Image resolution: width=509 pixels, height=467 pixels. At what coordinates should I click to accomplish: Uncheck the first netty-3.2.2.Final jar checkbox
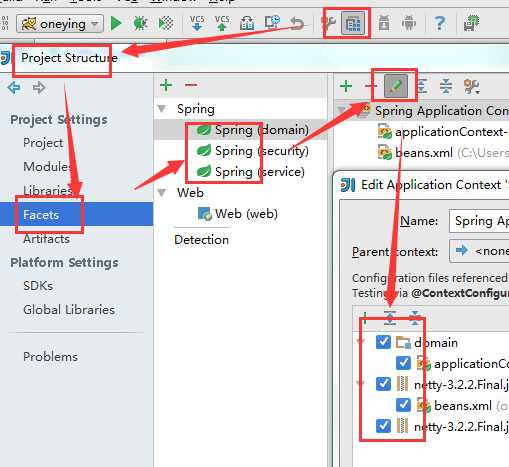[x=383, y=384]
